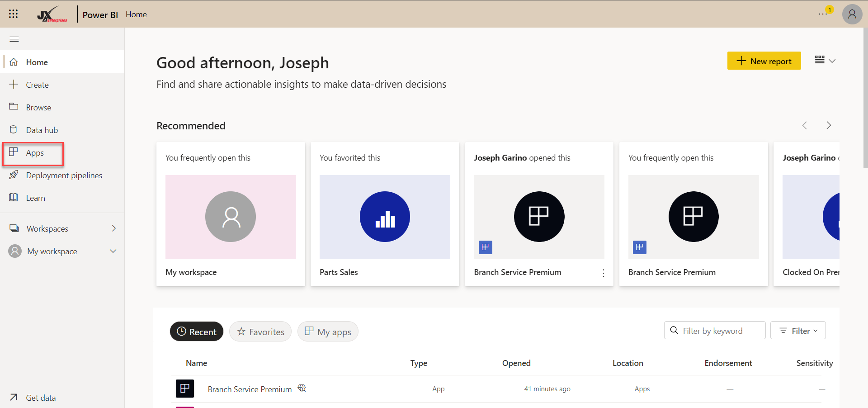
Task: Sort by the Location column header
Action: pos(627,363)
